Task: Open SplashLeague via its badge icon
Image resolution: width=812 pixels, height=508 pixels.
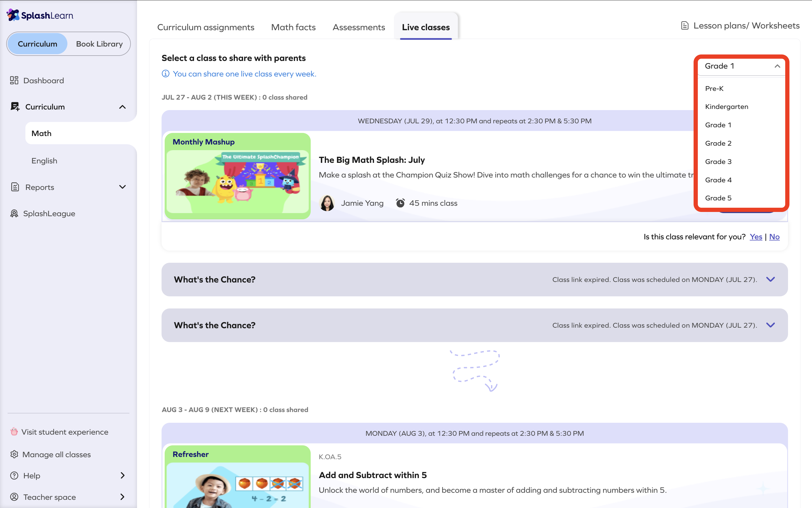Action: click(x=14, y=213)
